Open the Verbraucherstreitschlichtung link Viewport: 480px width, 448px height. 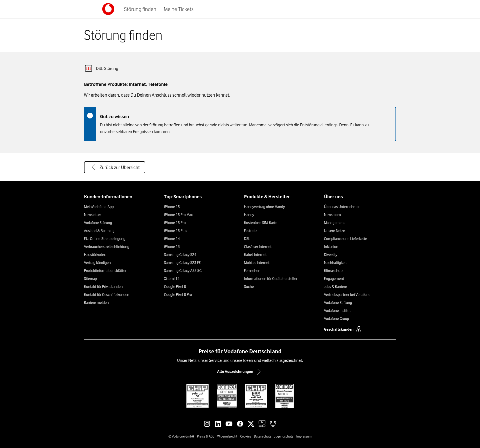click(106, 247)
